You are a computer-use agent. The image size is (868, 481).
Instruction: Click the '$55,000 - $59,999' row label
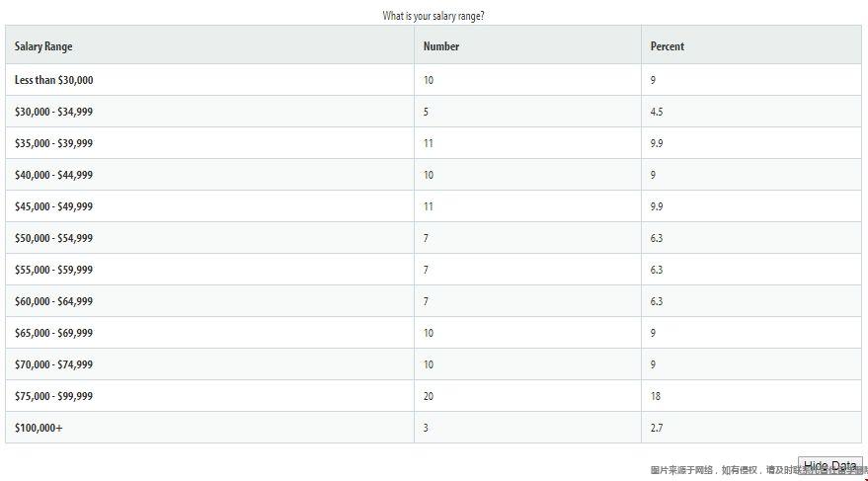(x=53, y=270)
